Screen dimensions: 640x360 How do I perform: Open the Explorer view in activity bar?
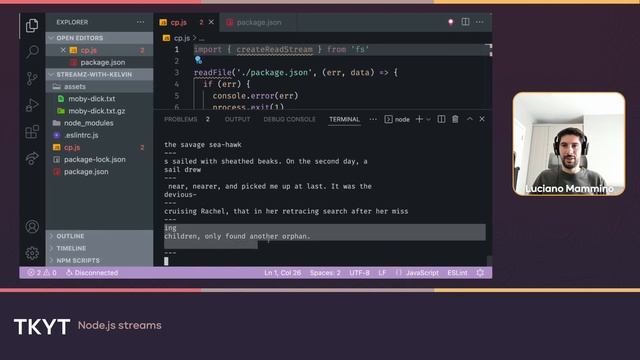(32, 26)
